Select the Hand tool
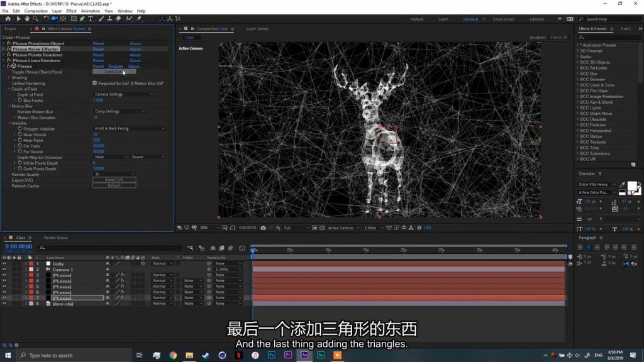This screenshot has height=362, width=644. [x=26, y=18]
